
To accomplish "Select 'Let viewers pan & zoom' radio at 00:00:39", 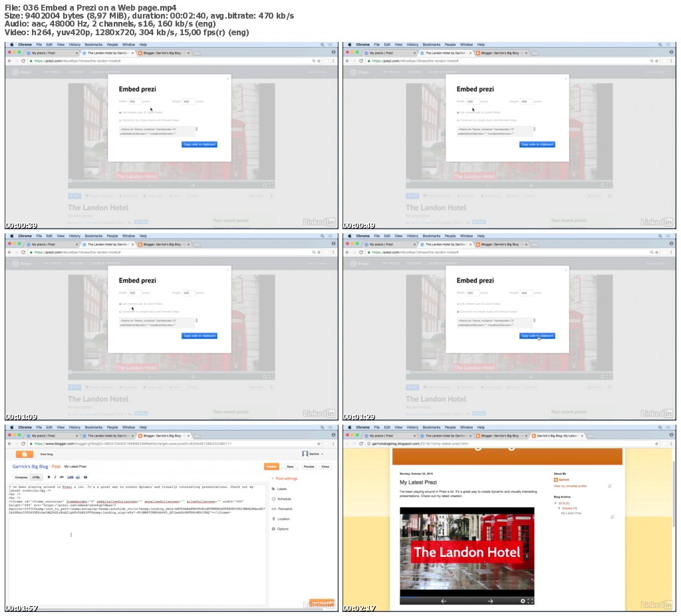I will click(120, 112).
